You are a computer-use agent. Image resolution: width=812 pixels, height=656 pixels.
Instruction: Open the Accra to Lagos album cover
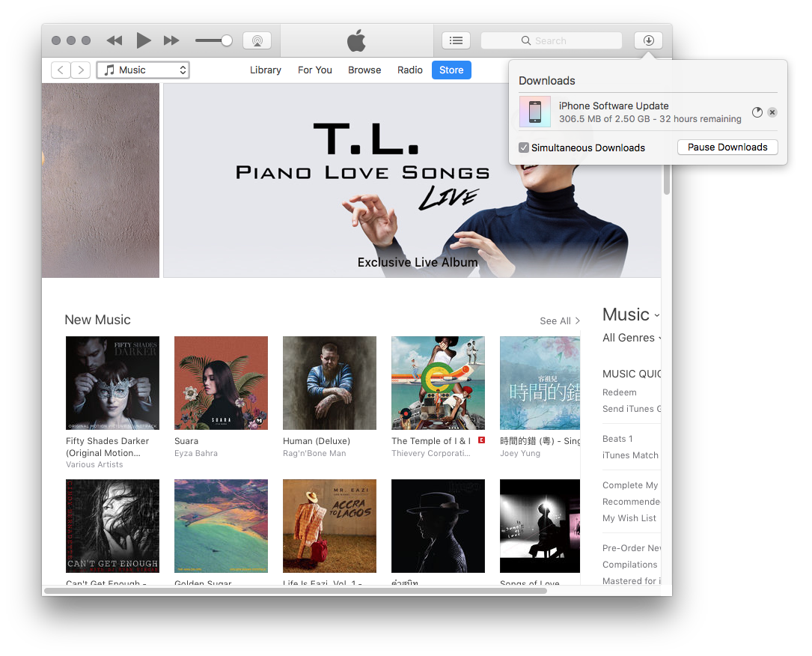point(329,526)
